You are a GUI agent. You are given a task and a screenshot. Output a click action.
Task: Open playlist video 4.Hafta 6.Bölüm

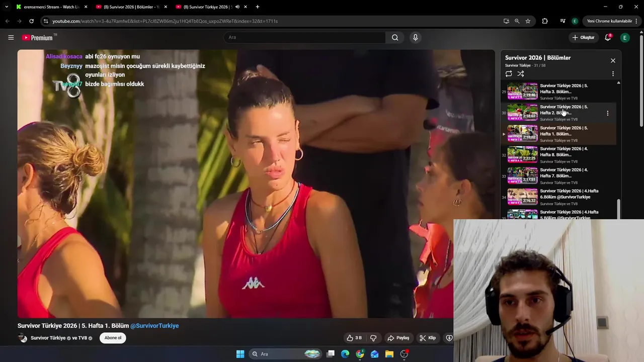click(558, 197)
